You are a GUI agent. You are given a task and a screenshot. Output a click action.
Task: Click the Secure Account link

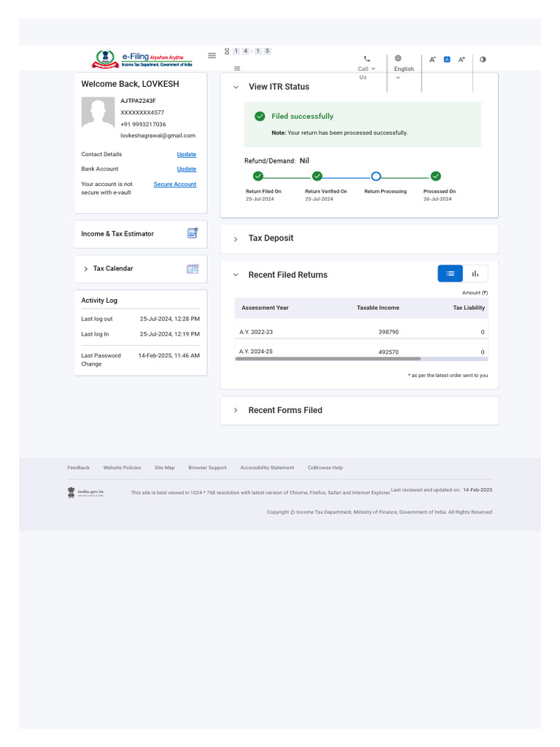point(175,184)
